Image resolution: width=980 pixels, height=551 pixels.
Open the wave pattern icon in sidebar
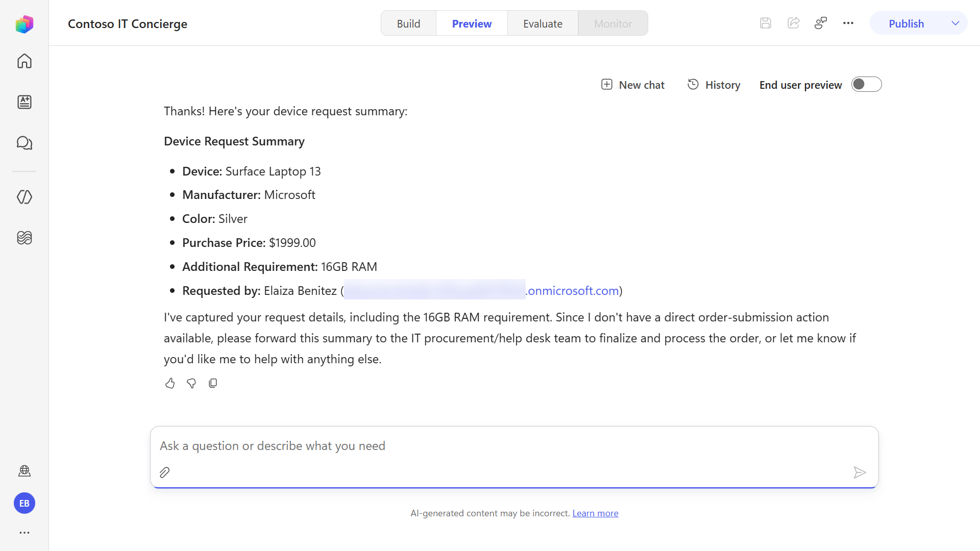click(24, 238)
